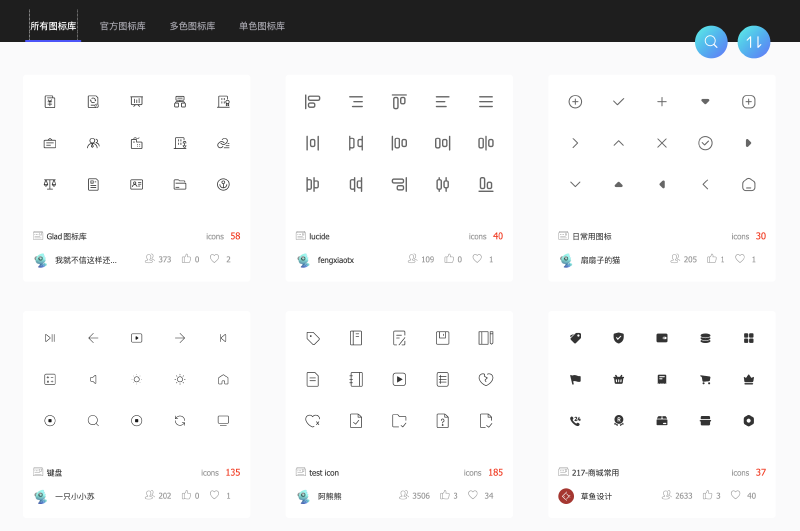The width and height of the screenshot is (800, 531).
Task: Favorite the lucide library heart
Action: 477,259
